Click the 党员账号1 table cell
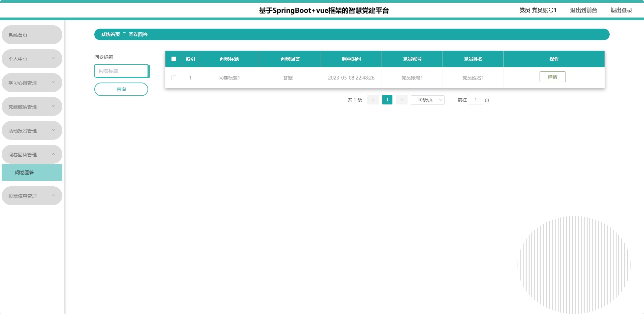Image resolution: width=644 pixels, height=314 pixels. coord(412,78)
